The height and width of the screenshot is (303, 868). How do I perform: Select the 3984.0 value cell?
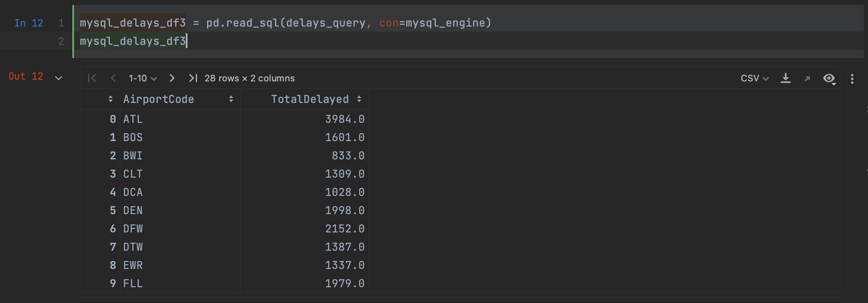305,119
